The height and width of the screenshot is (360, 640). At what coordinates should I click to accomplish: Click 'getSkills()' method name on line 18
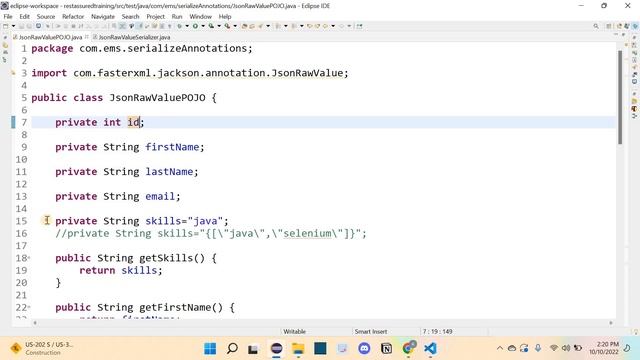coord(172,258)
